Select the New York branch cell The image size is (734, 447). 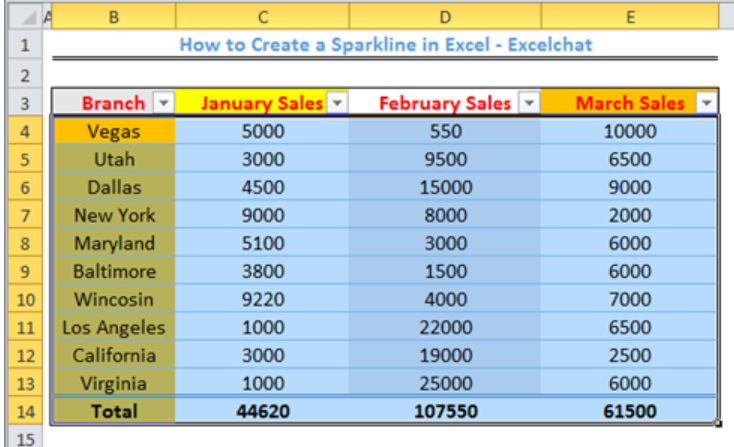pyautogui.click(x=114, y=215)
